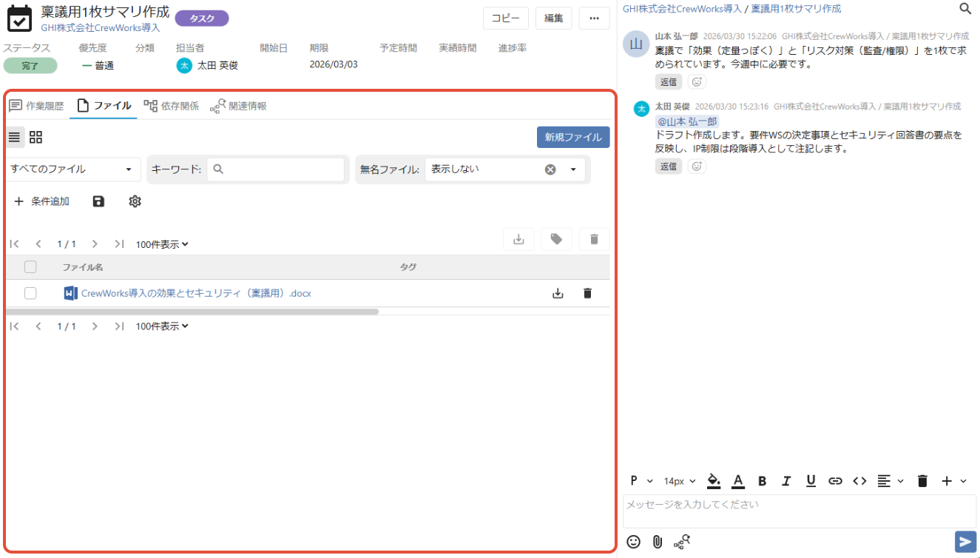Click the horizontal scrollbar under file table
Screen dimensions: 980x558
pyautogui.click(x=192, y=312)
